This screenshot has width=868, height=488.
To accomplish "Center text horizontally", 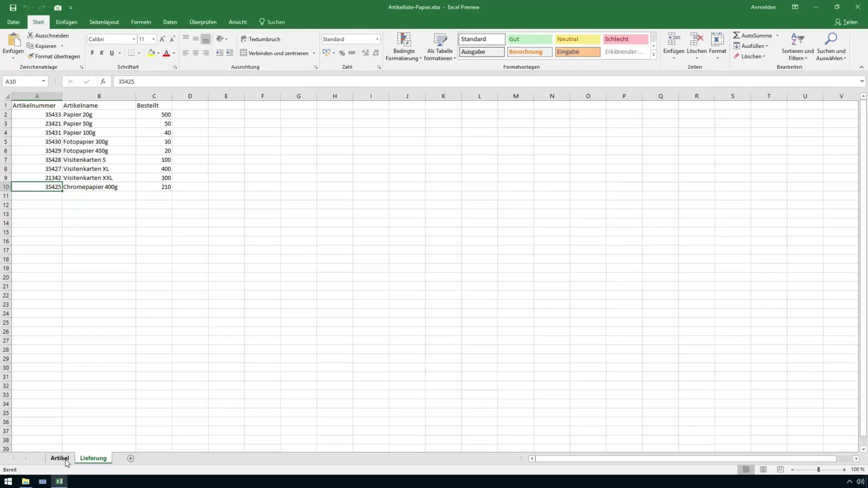I will coord(195,53).
